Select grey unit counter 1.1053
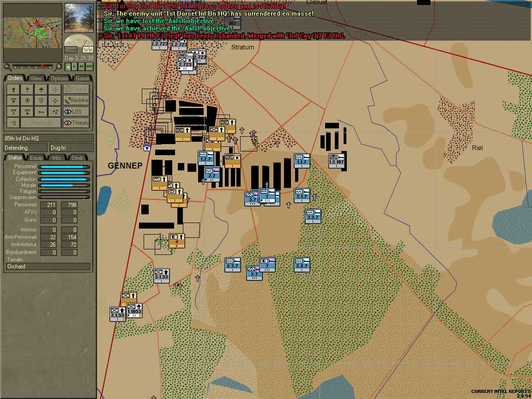Screen dimensions: 532x399 tap(134, 310)
